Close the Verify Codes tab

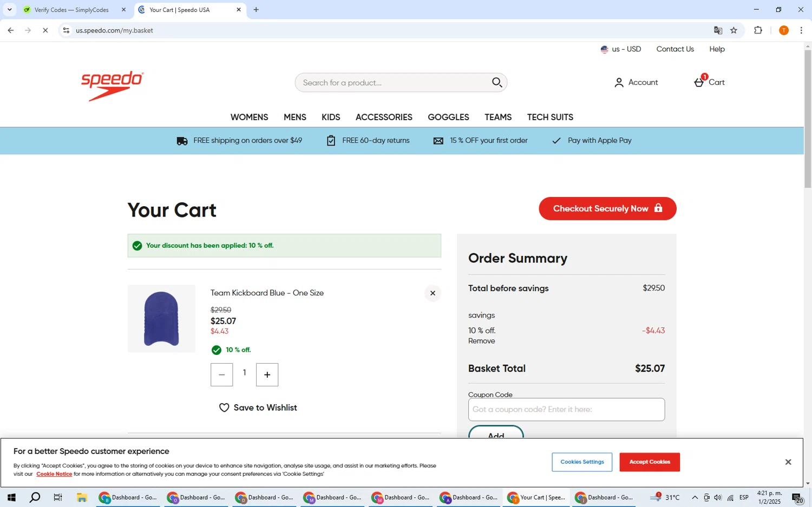123,10
